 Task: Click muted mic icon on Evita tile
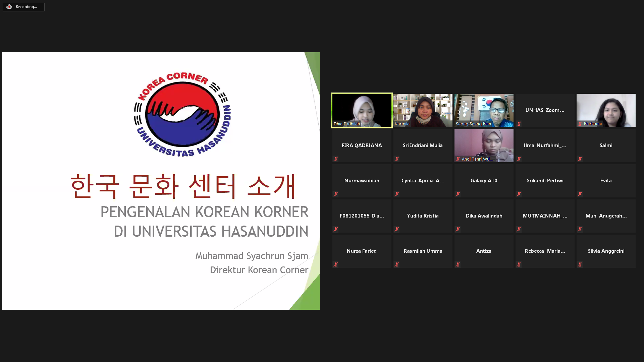[580, 194]
